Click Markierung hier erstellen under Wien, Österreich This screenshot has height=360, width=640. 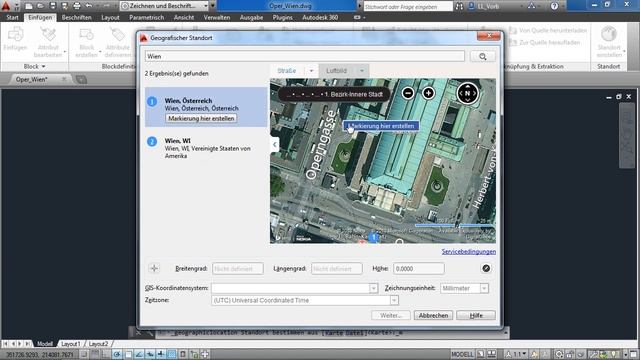click(x=201, y=118)
